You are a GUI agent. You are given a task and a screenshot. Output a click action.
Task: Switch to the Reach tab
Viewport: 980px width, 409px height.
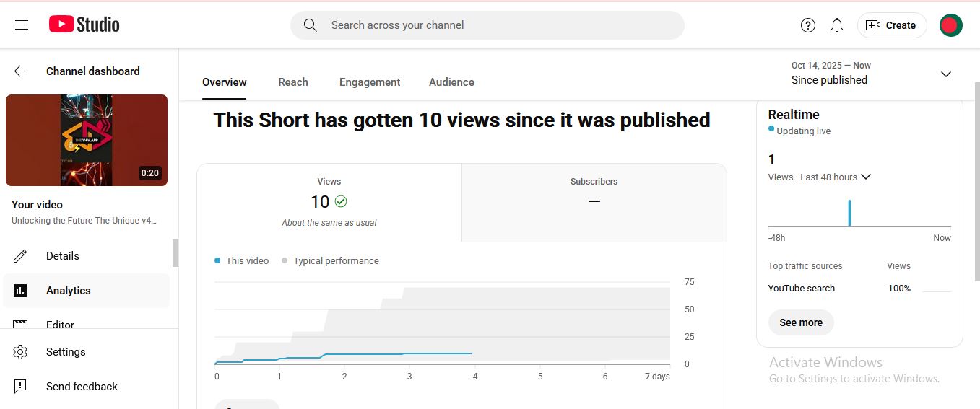tap(293, 82)
